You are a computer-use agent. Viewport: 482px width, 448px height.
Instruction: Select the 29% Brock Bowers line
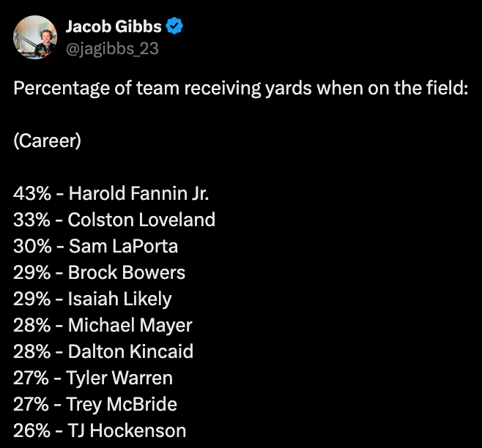100,273
